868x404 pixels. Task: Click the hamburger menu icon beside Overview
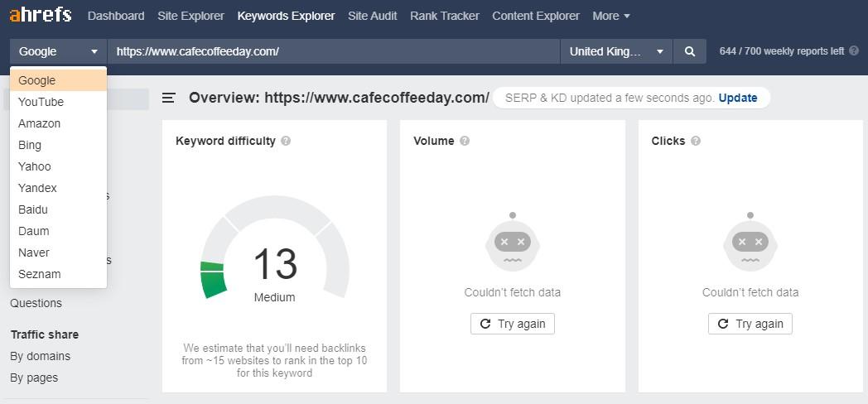[x=169, y=98]
